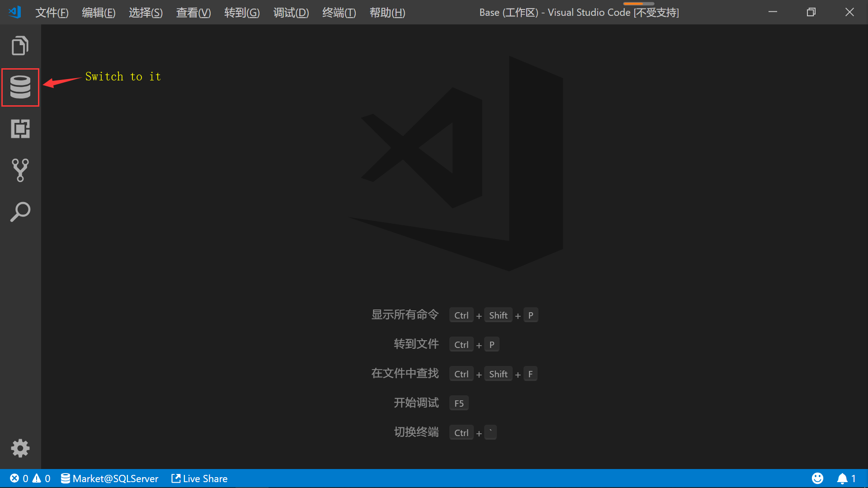Open the notifications bell
Viewport: 868px width, 488px height.
846,479
